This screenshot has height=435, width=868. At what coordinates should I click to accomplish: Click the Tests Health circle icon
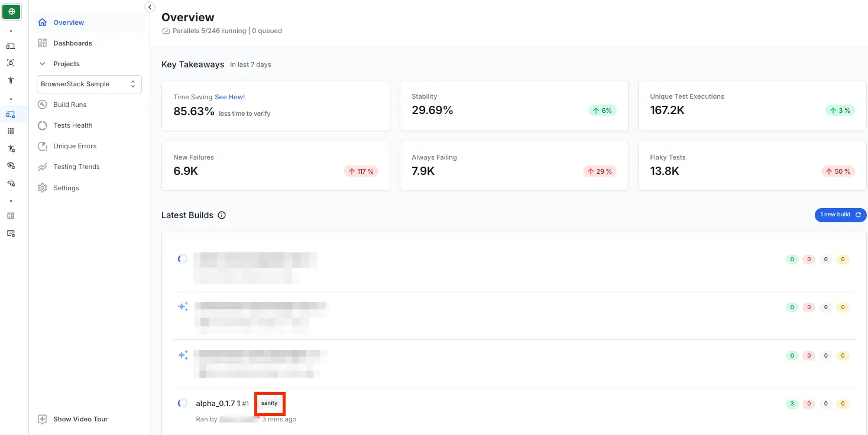42,125
